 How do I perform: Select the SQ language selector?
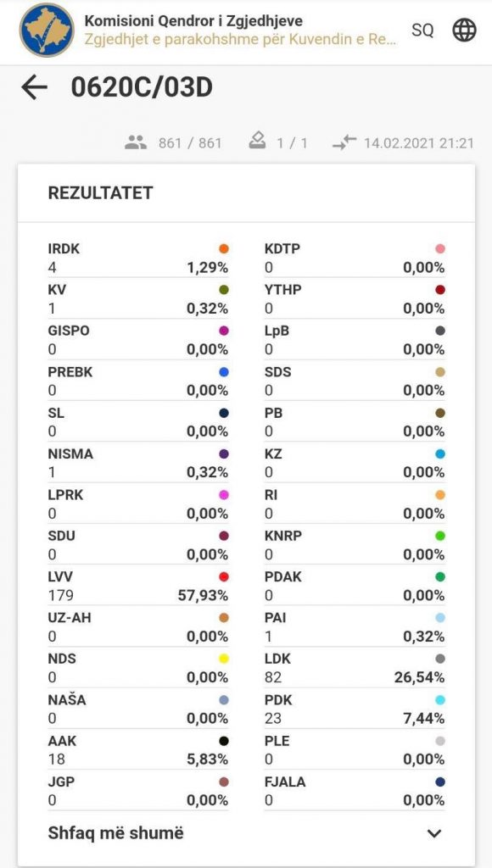point(422,30)
